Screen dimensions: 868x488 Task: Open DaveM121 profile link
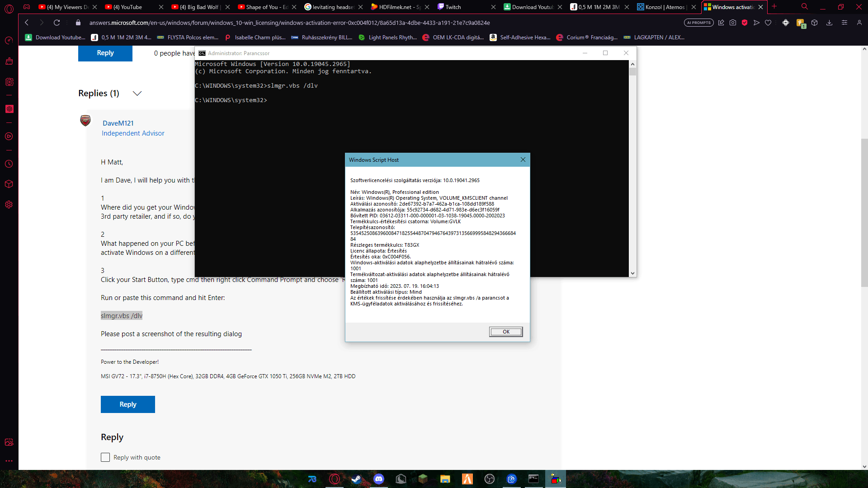click(x=118, y=123)
